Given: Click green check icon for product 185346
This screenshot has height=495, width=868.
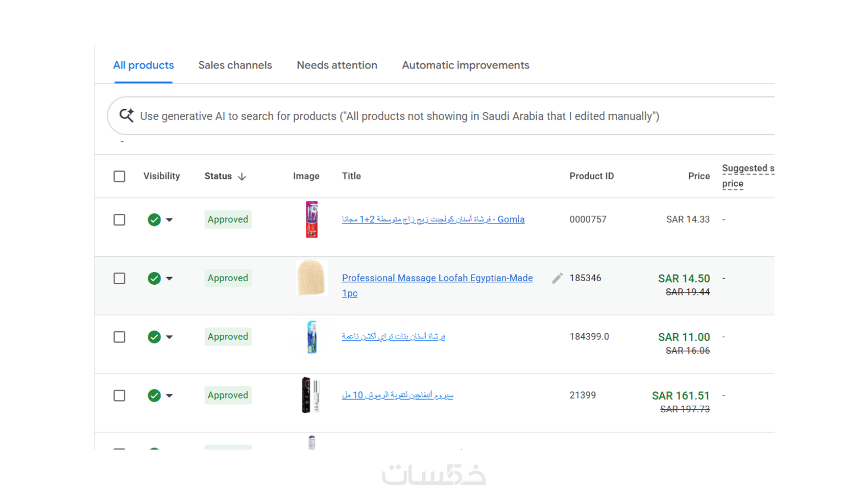Looking at the screenshot, I should [154, 279].
